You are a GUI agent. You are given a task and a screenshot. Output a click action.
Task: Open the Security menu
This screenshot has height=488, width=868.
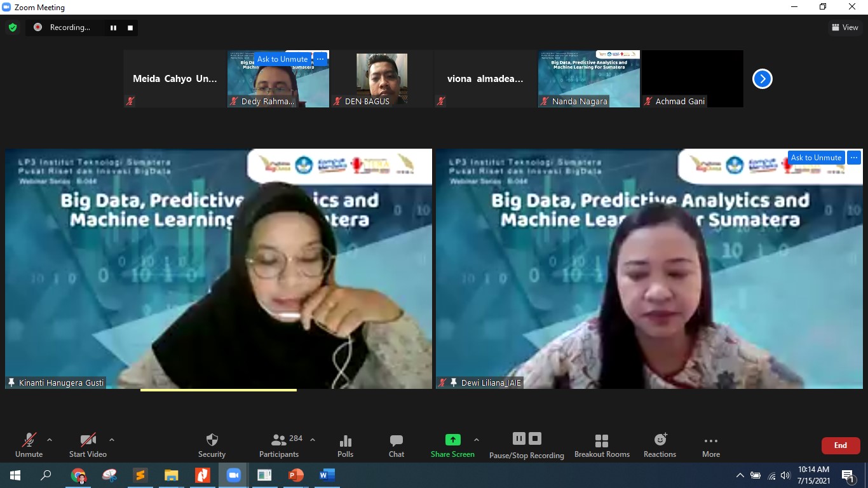212,445
